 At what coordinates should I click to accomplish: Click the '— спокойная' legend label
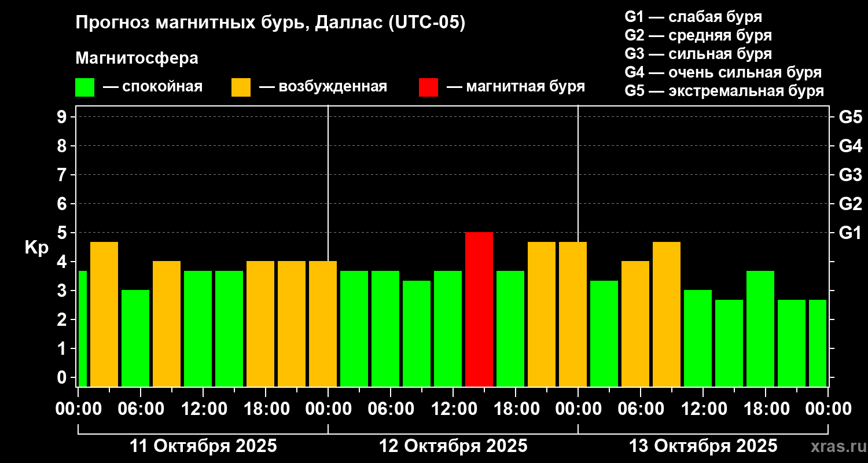(153, 87)
